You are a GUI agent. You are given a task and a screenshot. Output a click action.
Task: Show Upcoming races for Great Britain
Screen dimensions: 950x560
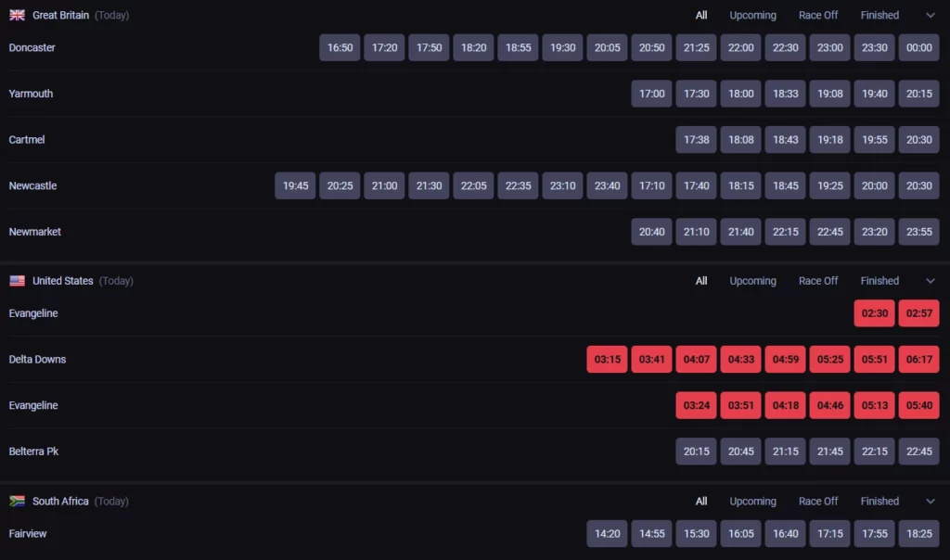pyautogui.click(x=752, y=15)
